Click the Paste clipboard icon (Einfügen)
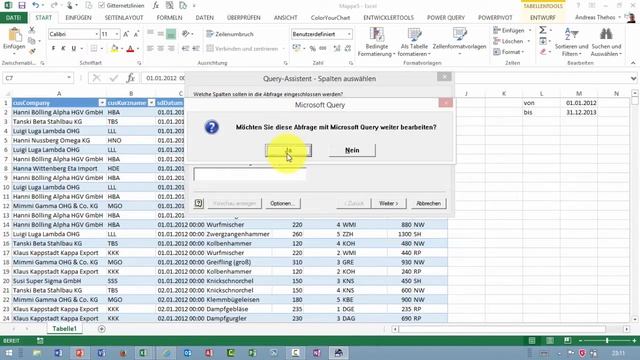 [x=14, y=36]
